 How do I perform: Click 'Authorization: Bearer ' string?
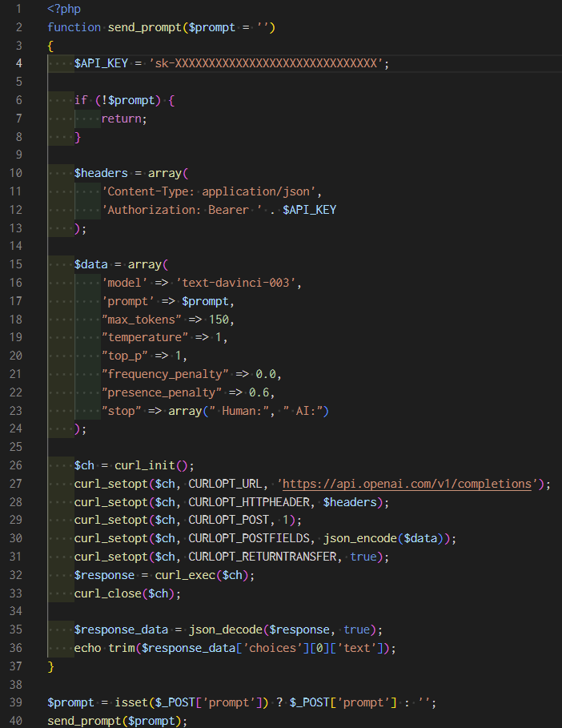(182, 210)
